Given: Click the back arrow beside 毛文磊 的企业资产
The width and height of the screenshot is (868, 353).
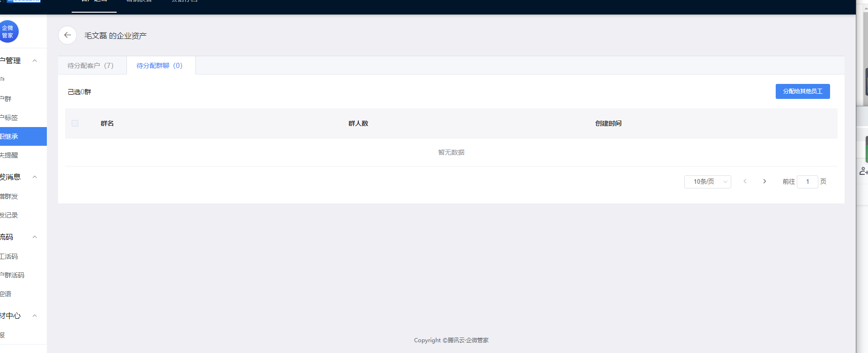Looking at the screenshot, I should pos(67,35).
